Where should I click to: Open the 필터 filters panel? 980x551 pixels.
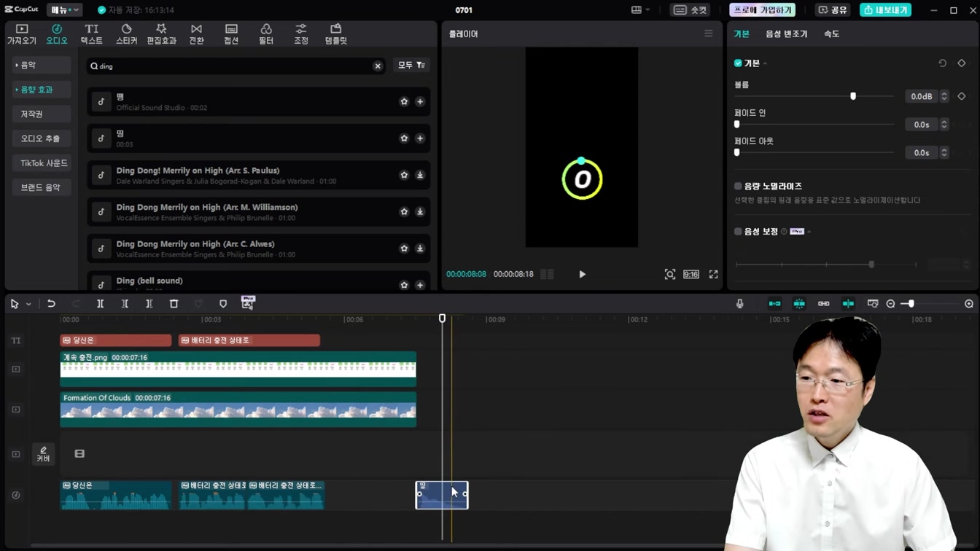tap(266, 34)
